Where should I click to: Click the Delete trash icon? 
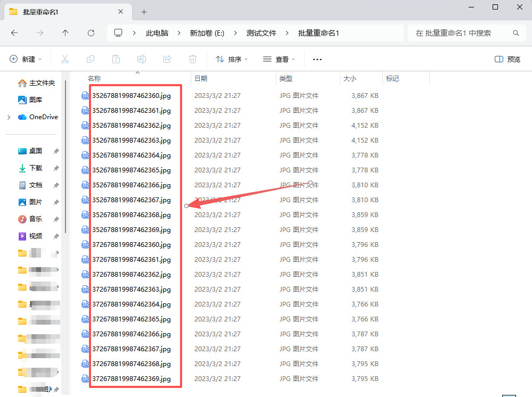(193, 59)
